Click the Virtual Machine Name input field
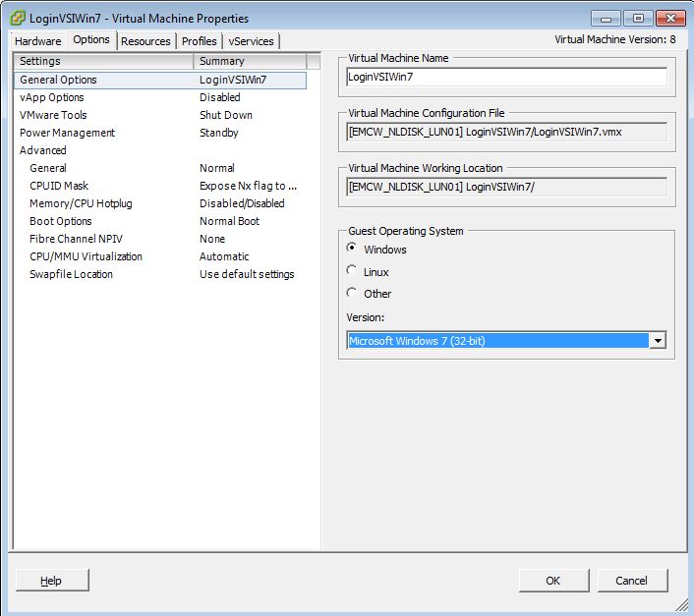694x616 pixels. [x=507, y=77]
